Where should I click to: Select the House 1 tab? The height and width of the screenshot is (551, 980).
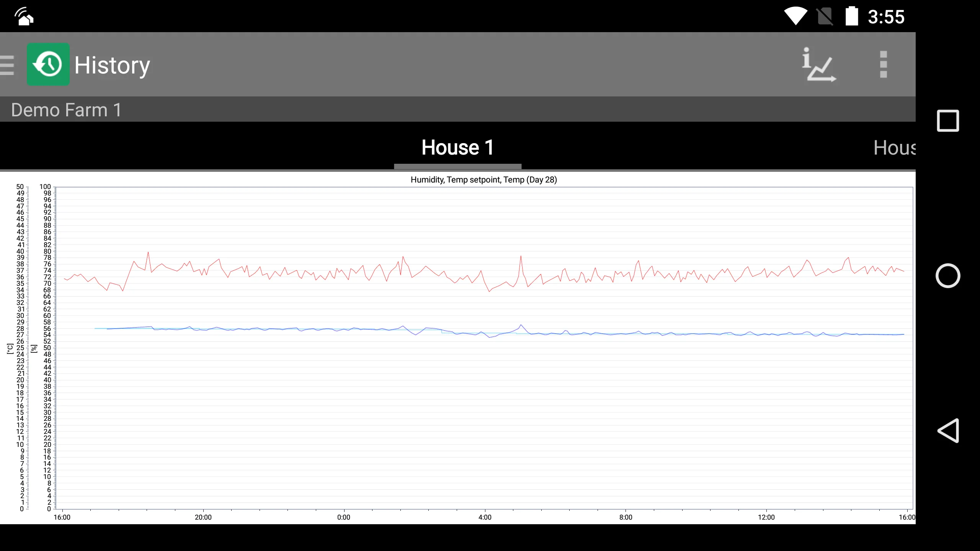pyautogui.click(x=458, y=147)
